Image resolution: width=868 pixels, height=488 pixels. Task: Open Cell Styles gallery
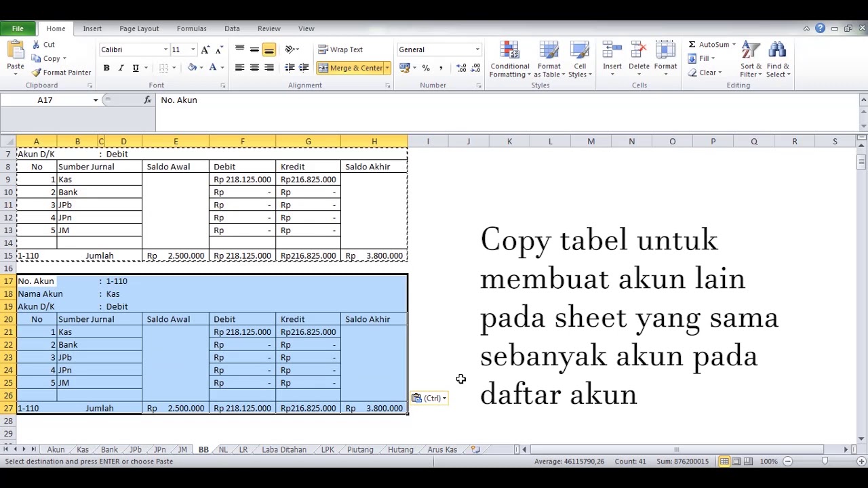point(580,60)
